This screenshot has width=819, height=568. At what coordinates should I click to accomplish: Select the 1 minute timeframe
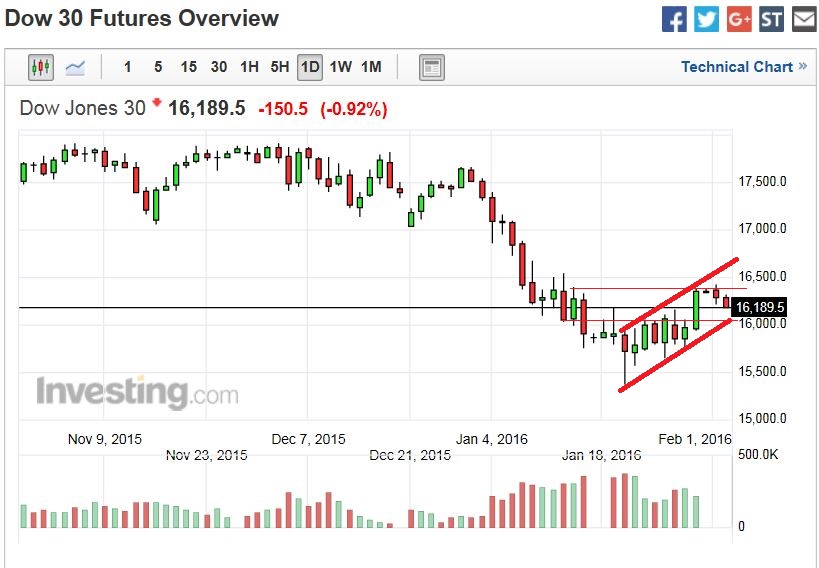(127, 68)
